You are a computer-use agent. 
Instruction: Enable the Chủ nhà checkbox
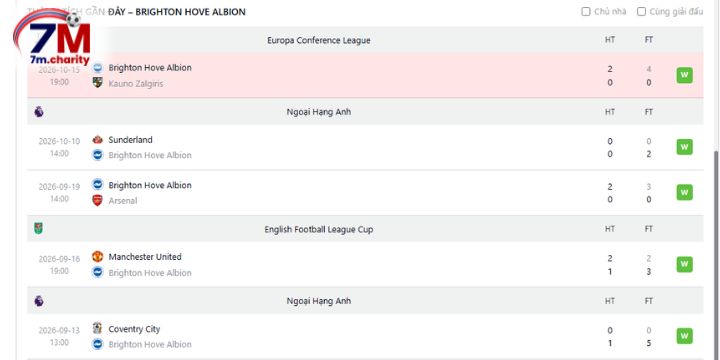[x=586, y=12]
